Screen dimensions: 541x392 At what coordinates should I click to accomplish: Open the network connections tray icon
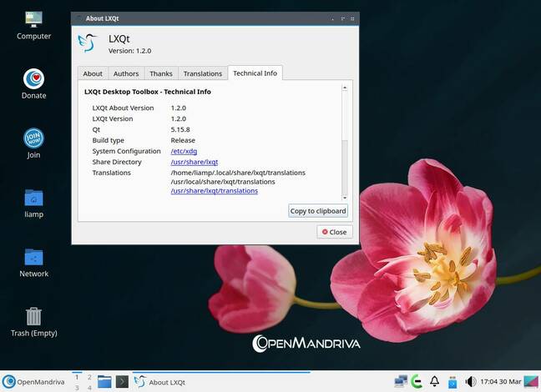coord(401,381)
